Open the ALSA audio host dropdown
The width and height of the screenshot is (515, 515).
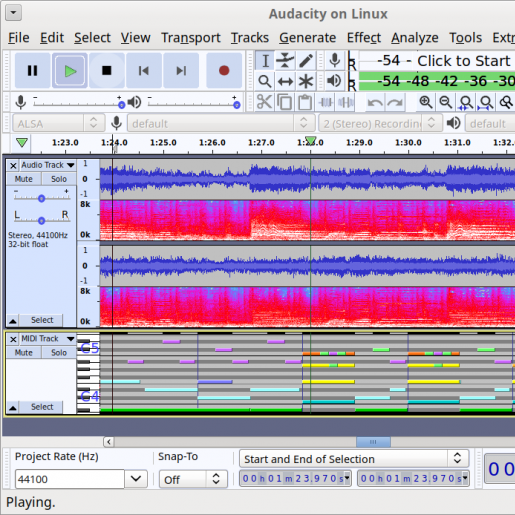[x=59, y=124]
